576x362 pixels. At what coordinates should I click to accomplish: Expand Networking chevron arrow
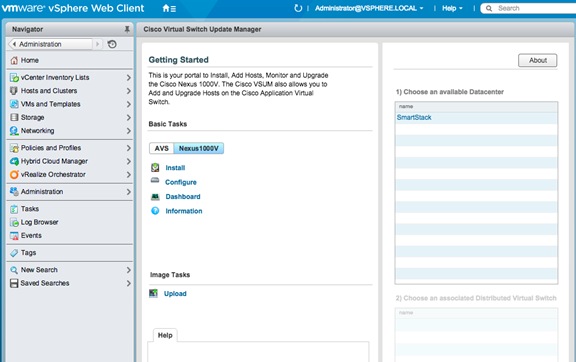point(129,131)
